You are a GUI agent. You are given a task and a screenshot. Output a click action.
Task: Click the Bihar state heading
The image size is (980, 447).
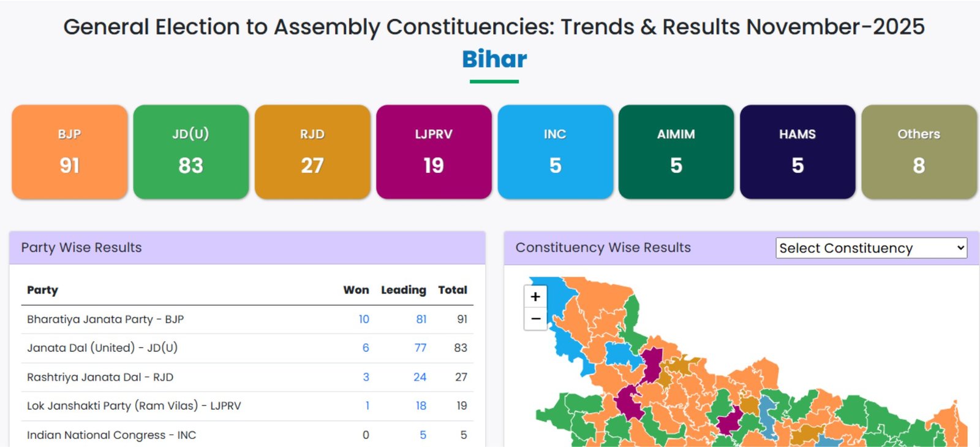click(x=494, y=59)
